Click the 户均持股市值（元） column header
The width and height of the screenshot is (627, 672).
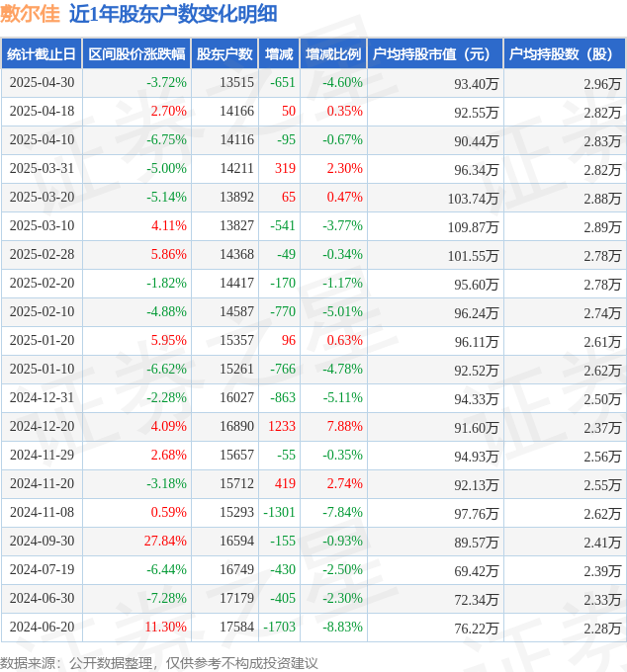(x=435, y=54)
